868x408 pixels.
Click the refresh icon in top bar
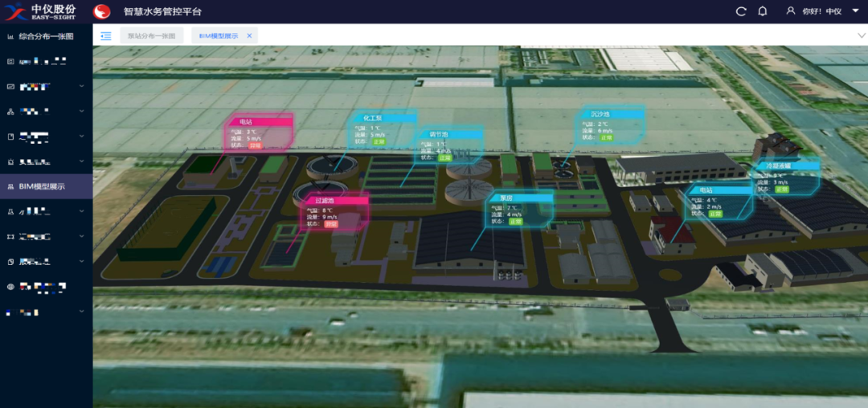point(741,11)
